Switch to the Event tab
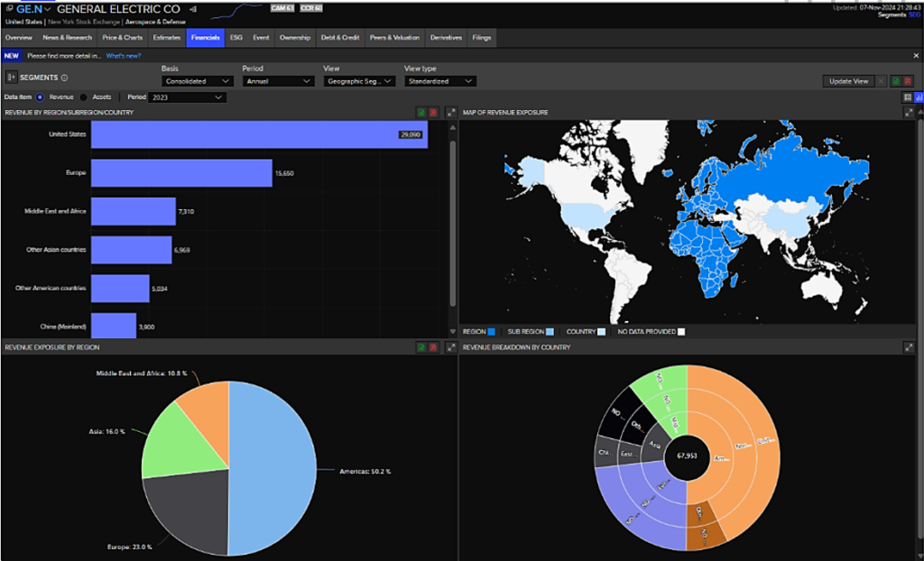 click(x=261, y=38)
